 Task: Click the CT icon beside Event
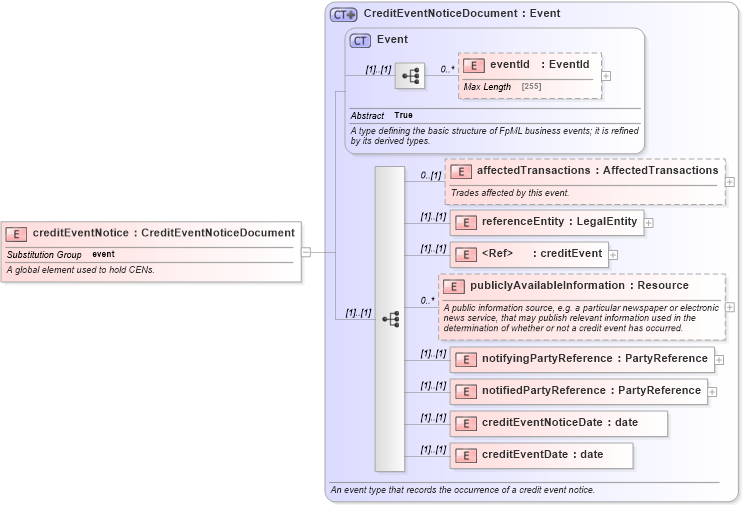pos(360,41)
